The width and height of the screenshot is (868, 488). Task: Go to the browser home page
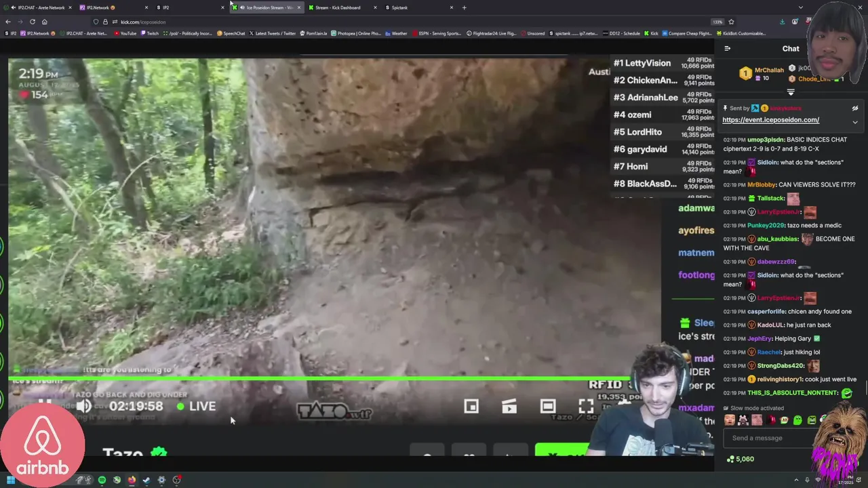click(x=44, y=22)
